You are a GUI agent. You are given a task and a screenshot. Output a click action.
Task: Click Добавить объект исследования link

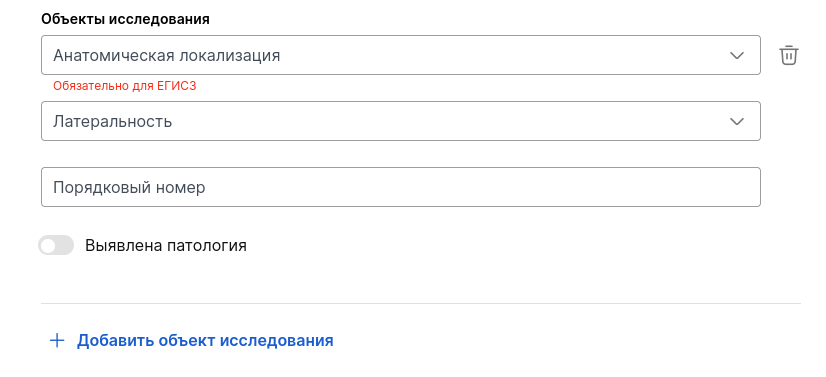coord(205,340)
